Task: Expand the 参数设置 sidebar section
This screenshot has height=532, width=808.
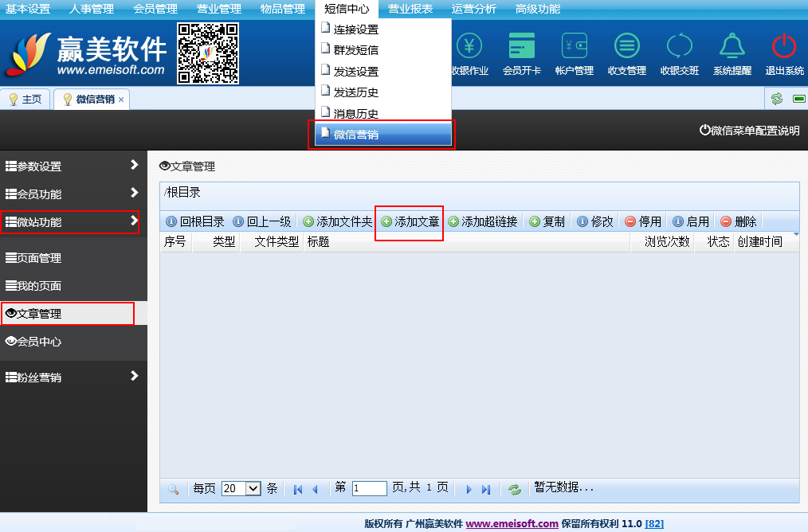Action: [x=72, y=166]
